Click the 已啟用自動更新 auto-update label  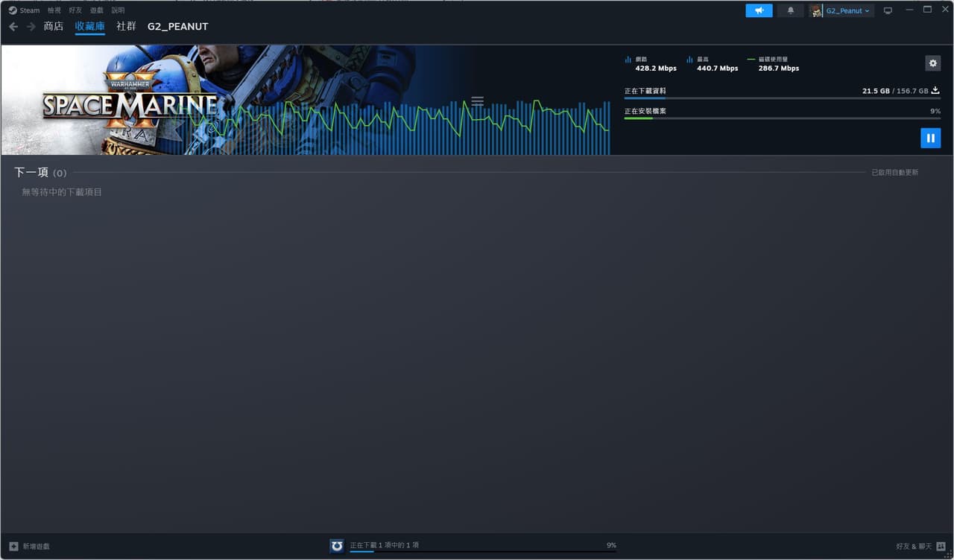[895, 173]
